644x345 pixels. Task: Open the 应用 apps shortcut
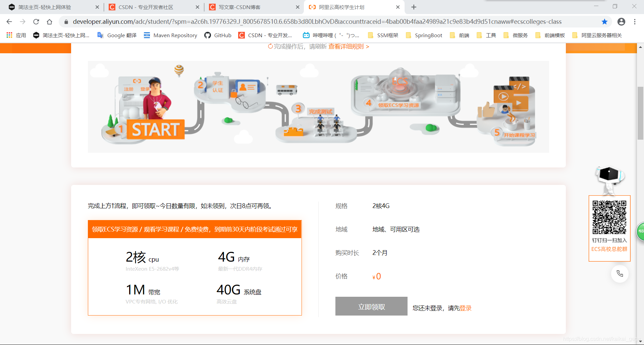coord(16,35)
